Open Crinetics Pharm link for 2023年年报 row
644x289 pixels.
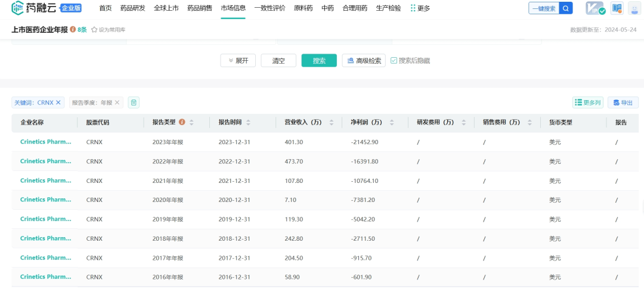(45, 142)
